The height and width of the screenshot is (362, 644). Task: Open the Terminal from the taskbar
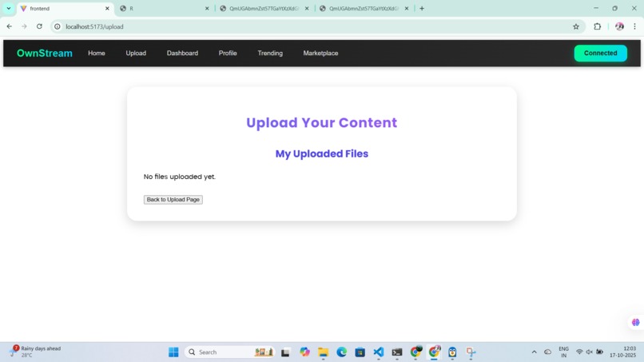pos(397,352)
